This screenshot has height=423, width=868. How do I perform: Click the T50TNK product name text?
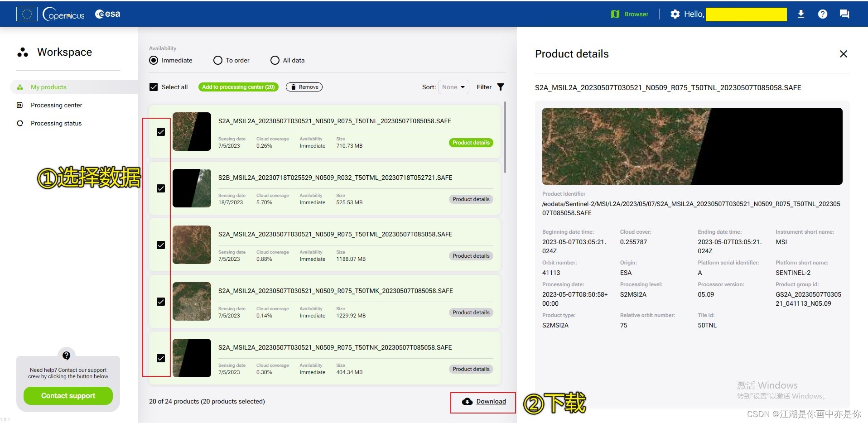pos(335,347)
